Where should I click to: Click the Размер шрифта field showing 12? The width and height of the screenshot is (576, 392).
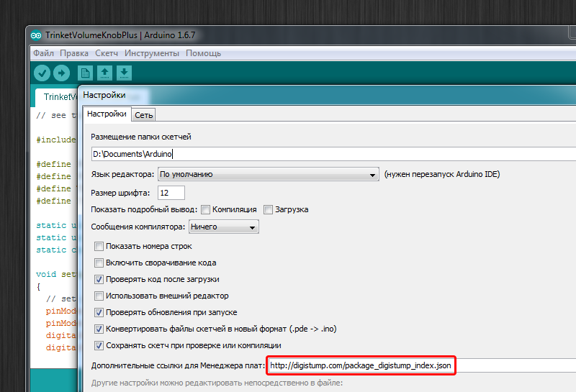click(171, 193)
